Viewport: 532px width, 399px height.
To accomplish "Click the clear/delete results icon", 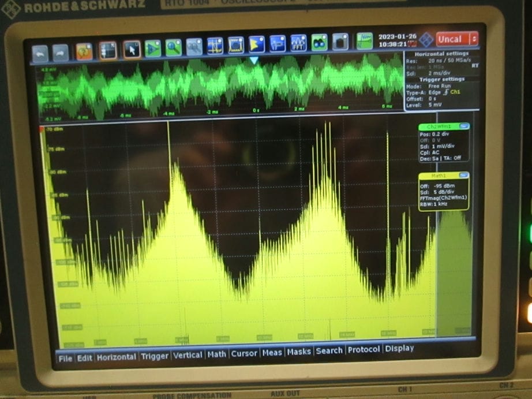I will [x=340, y=42].
